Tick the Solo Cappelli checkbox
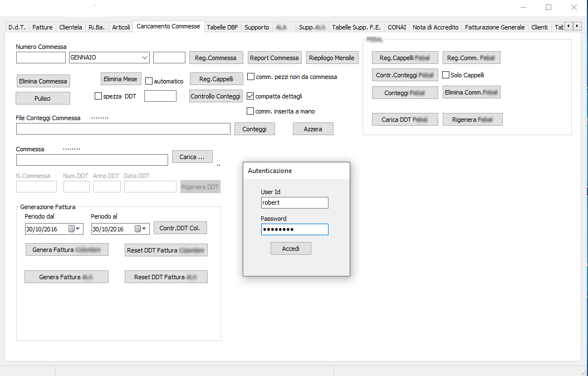This screenshot has height=376, width=588. 445,75
